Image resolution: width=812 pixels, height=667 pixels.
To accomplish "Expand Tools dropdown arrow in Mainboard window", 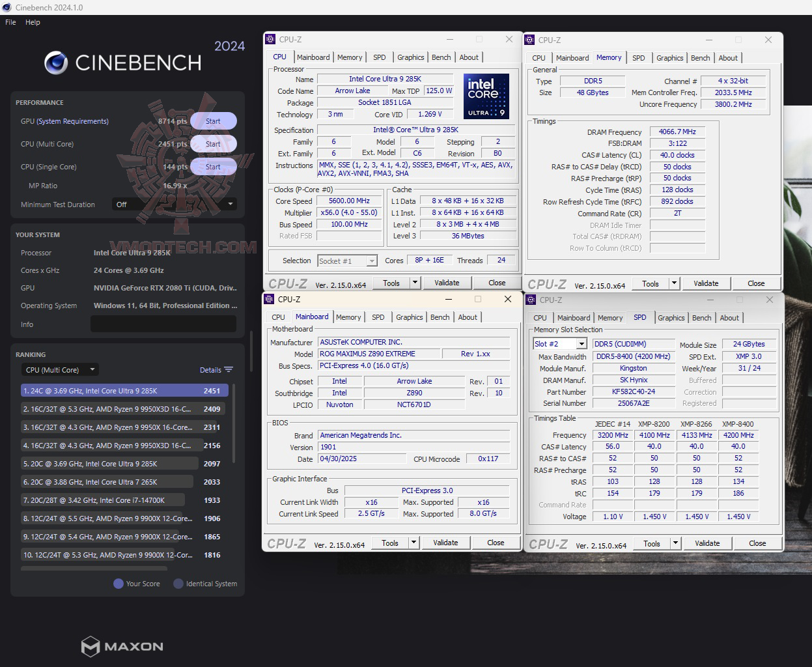I will tap(413, 543).
